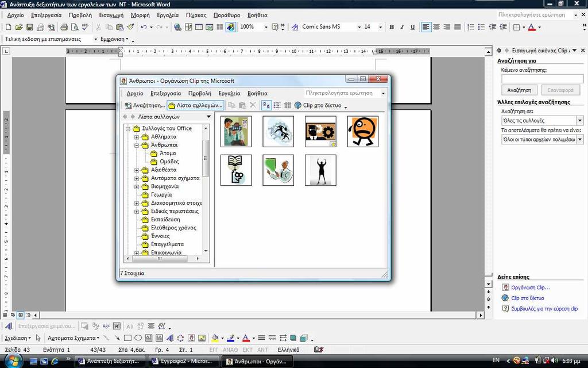Click Αναζήτηση... in Clip Organizer toolbar
Image resolution: width=588 pixels, height=368 pixels.
click(145, 106)
